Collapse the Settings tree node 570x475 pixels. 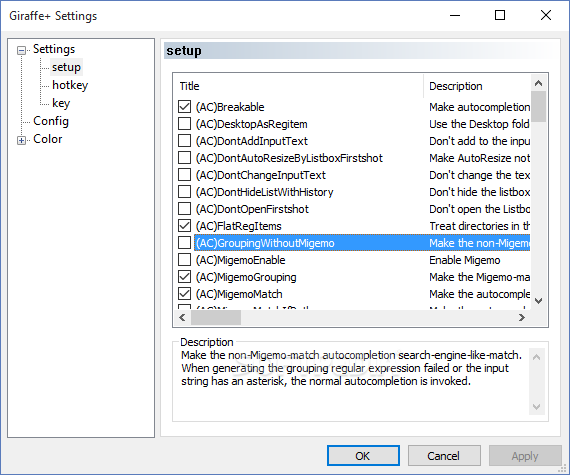coord(21,50)
